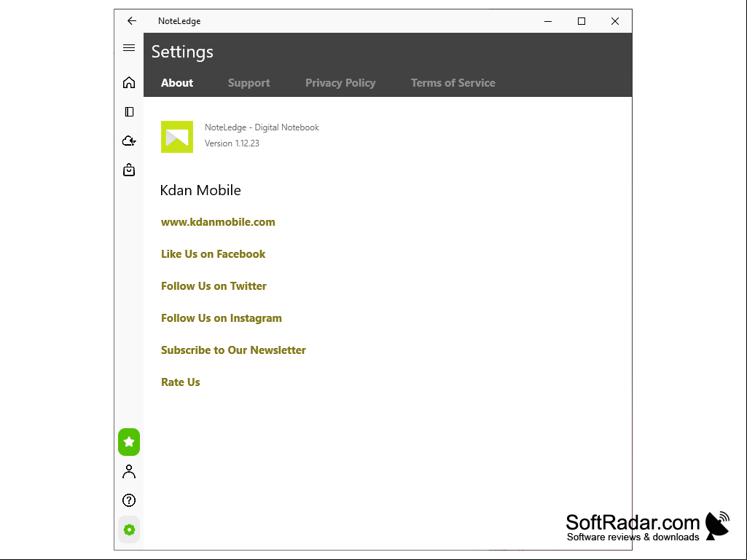Open the notebooks panel icon in sidebar
This screenshot has width=747, height=560.
coord(129,111)
